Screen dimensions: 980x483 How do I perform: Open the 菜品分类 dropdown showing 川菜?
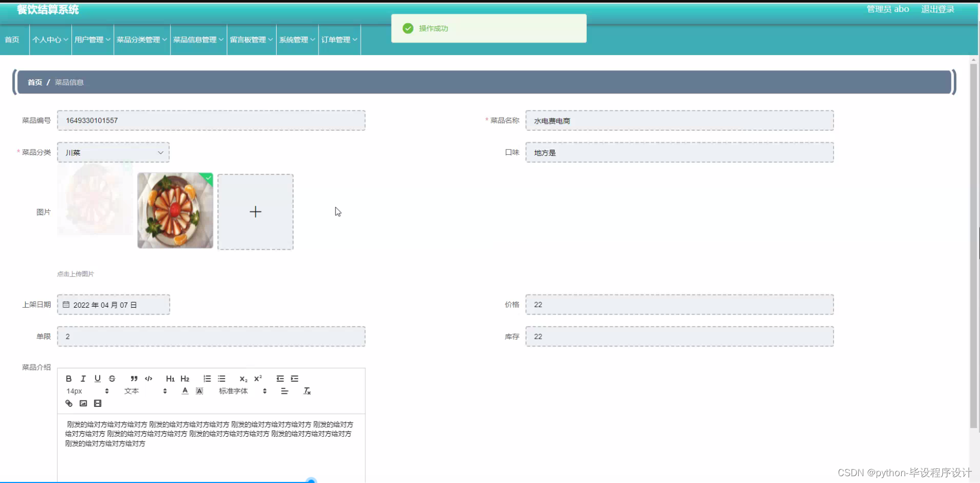[x=113, y=152]
